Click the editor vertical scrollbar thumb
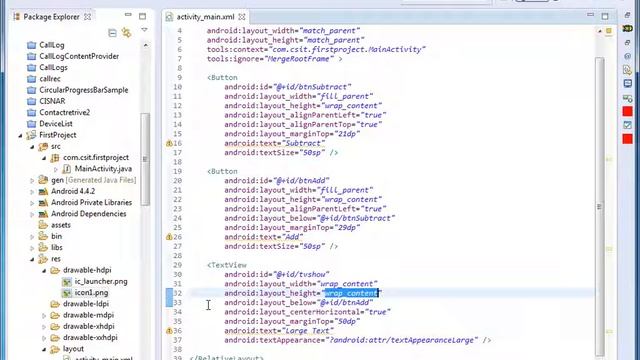Viewport: 640px width, 360px height. pyautogui.click(x=599, y=207)
